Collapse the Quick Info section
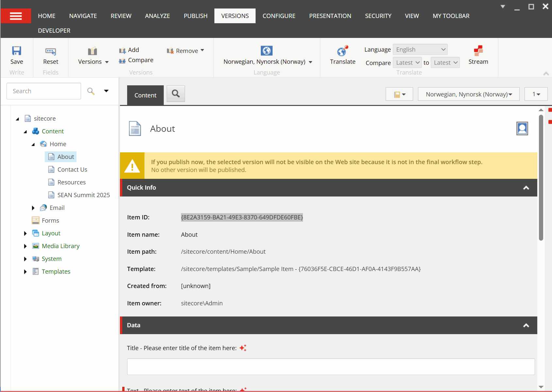552x392 pixels. coord(526,188)
